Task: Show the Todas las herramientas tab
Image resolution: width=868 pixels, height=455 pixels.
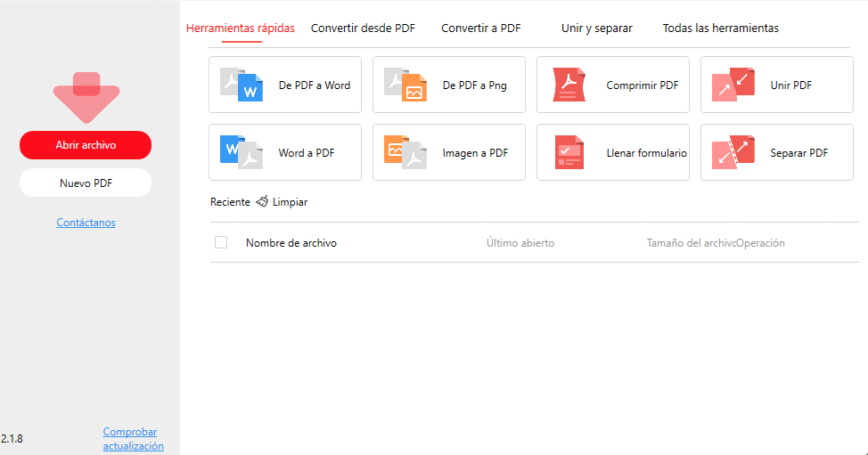Action: [721, 28]
